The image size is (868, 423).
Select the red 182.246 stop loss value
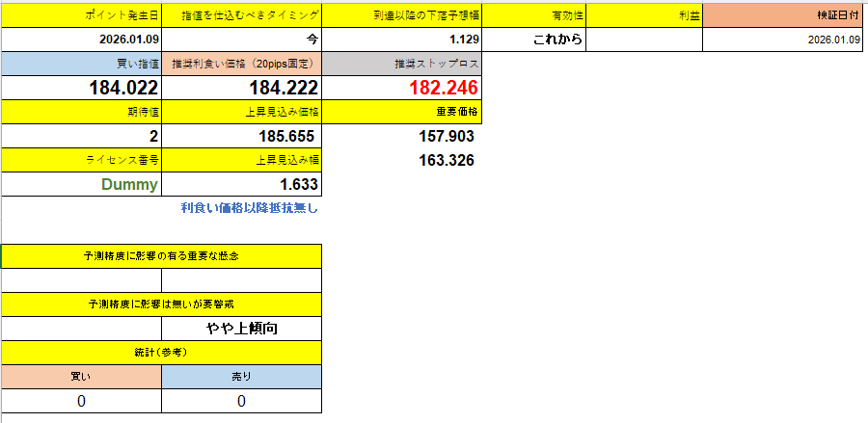click(x=402, y=88)
